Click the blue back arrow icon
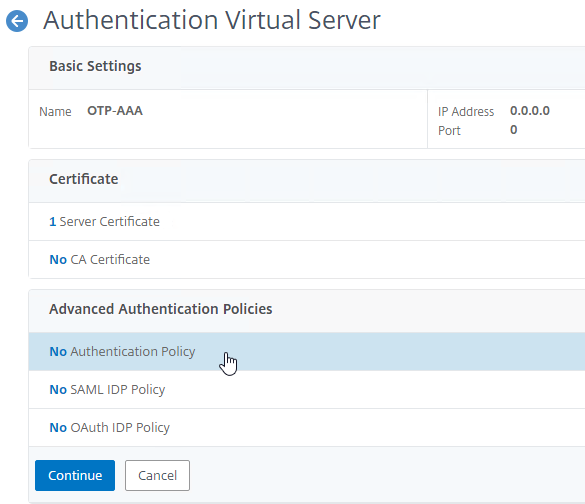The height and width of the screenshot is (504, 585). click(x=17, y=21)
